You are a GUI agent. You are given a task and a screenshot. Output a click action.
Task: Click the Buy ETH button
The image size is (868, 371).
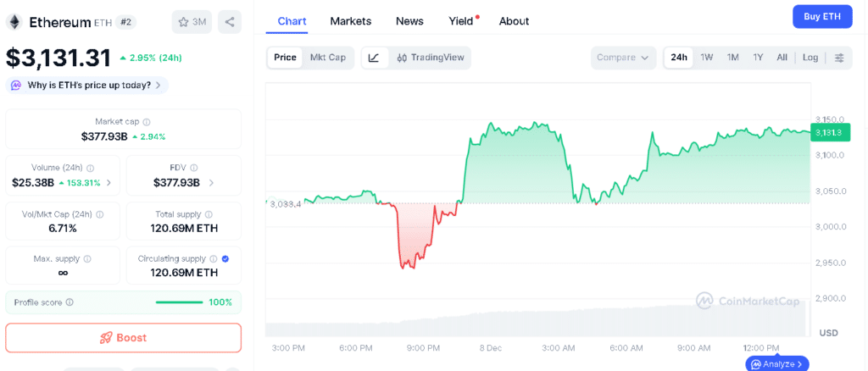point(822,17)
